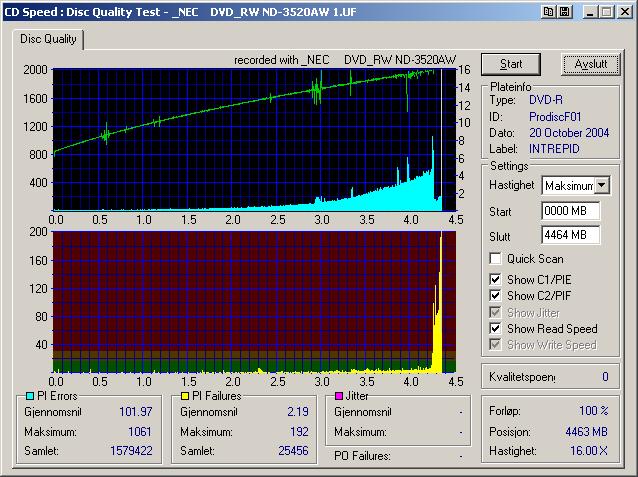Click the PI Errors average 101.97
This screenshot has width=638, height=477.
point(135,412)
